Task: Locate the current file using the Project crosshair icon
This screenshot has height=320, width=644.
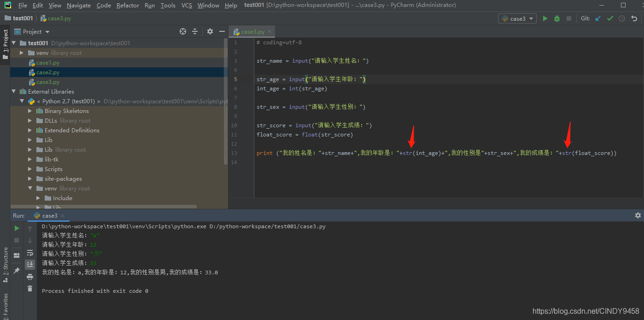Action: coord(182,31)
